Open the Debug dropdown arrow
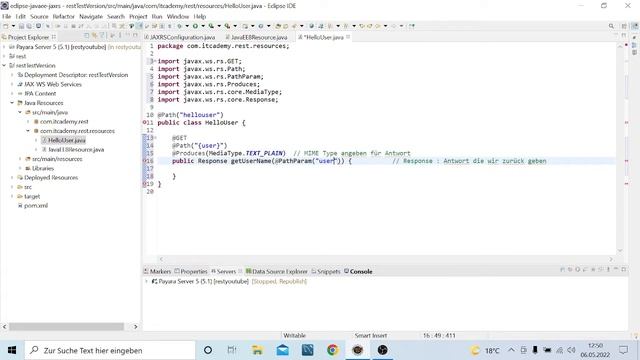Viewport: 640px width, 360px height. [x=187, y=26]
